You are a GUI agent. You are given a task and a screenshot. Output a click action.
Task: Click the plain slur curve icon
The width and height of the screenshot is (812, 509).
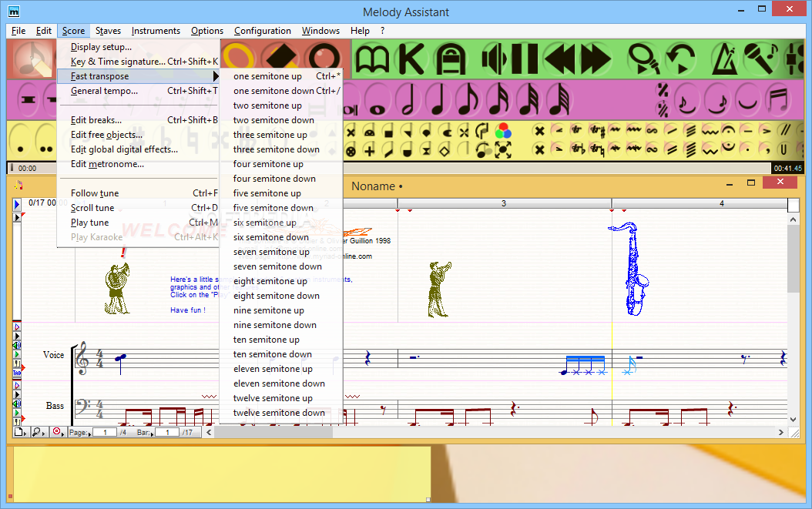(747, 100)
